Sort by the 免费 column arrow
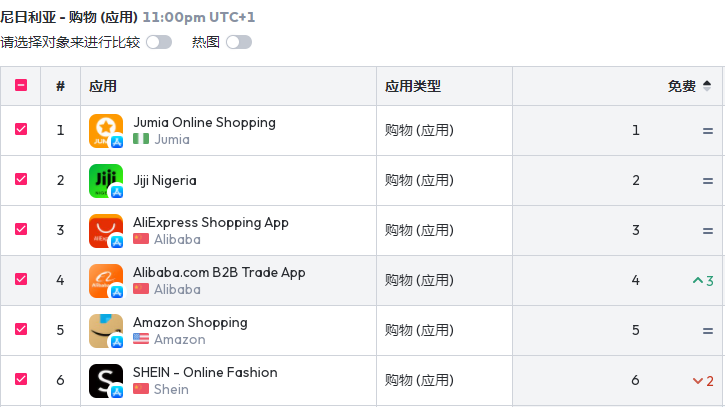 coord(707,86)
